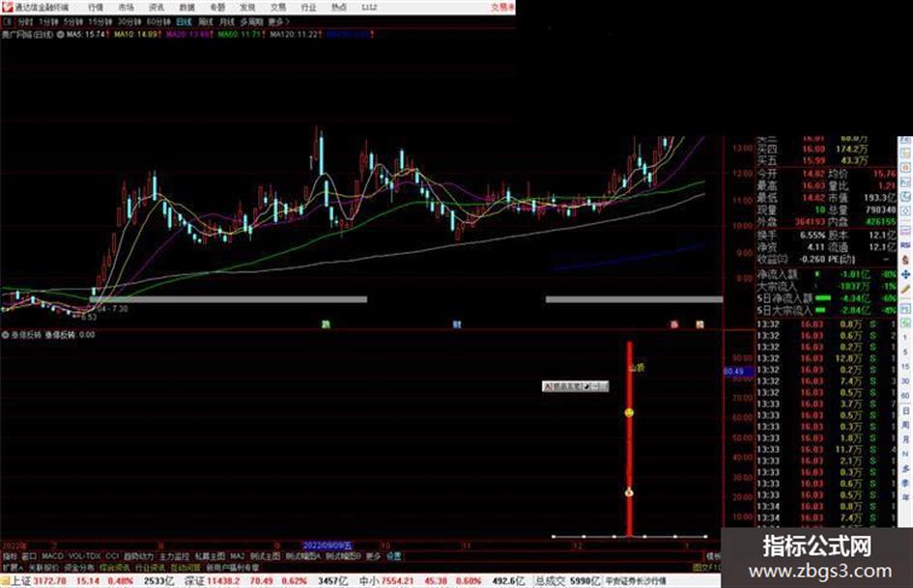Switch chart to 60分钟 period
913x588 pixels.
pos(158,22)
